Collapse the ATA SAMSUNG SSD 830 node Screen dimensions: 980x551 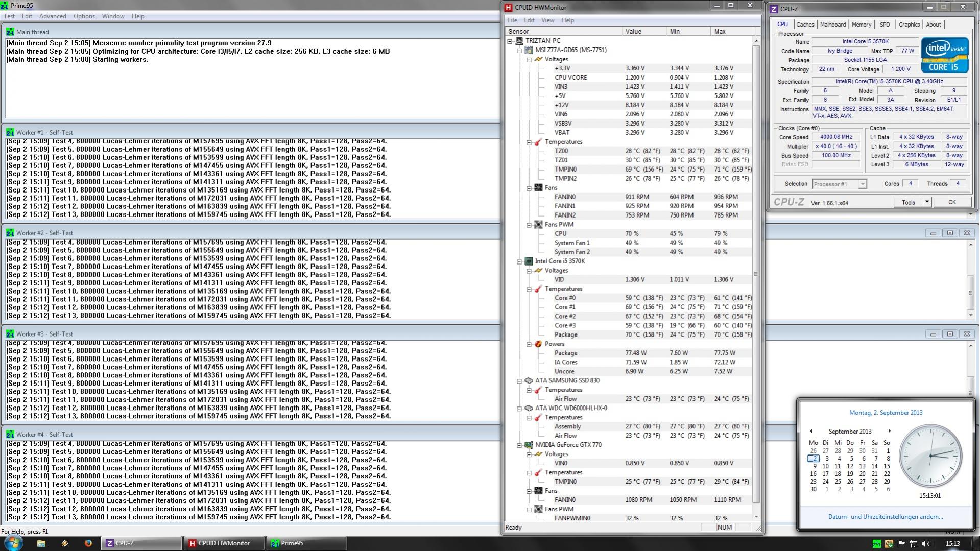pyautogui.click(x=519, y=381)
